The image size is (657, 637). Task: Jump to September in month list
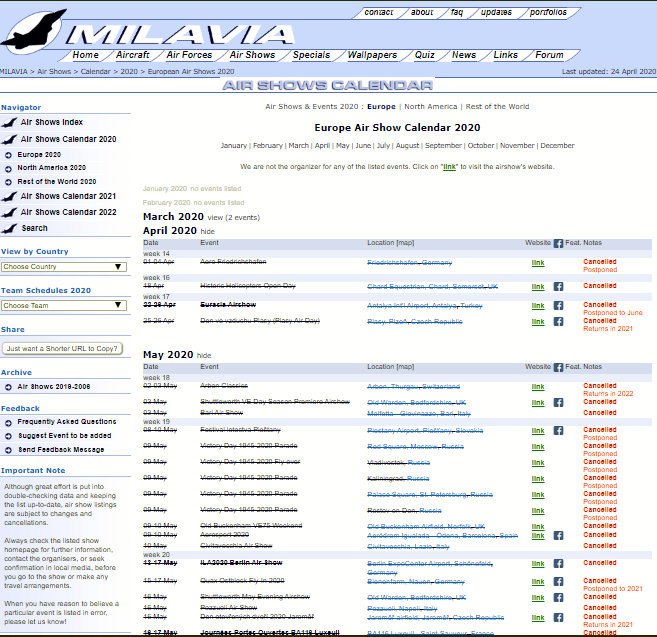pyautogui.click(x=443, y=145)
